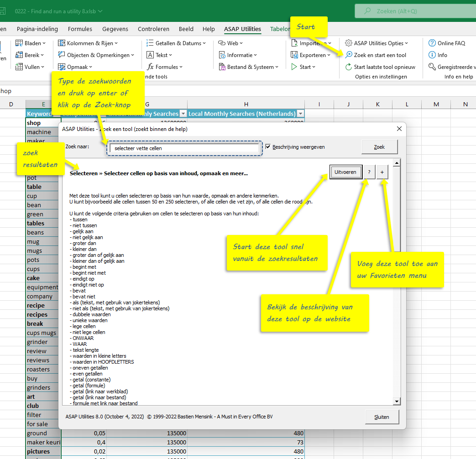The image size is (476, 459).
Task: Click the Formules fx icon
Action: [150, 67]
